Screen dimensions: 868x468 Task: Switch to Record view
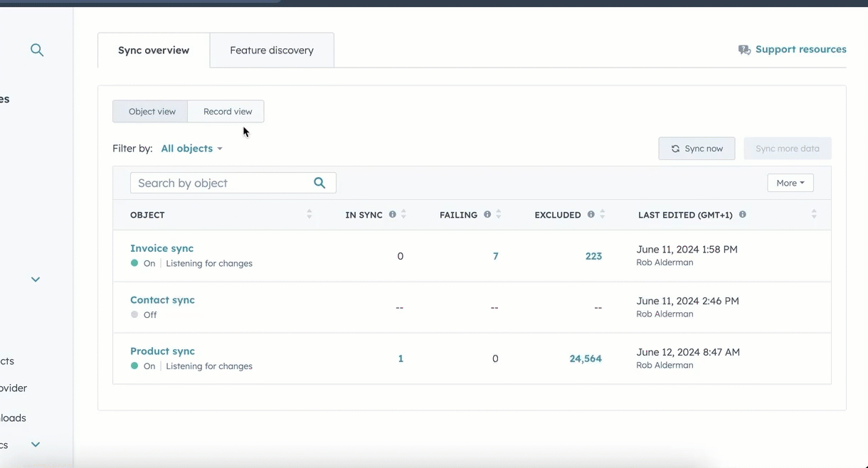(226, 112)
